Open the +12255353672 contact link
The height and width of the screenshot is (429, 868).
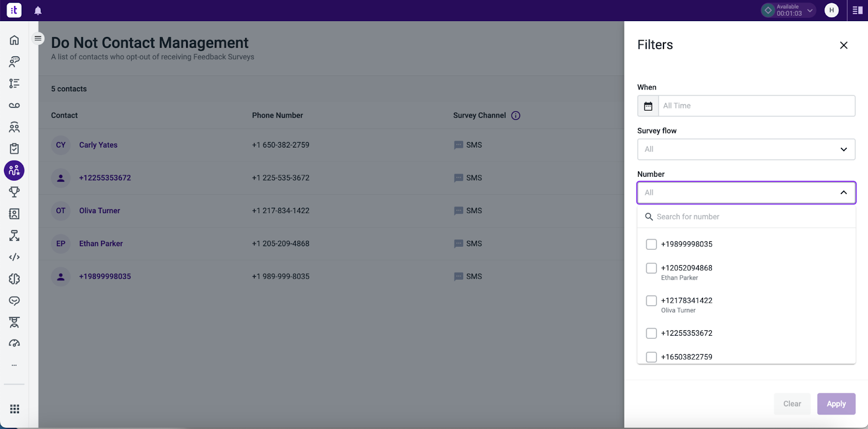tap(105, 178)
